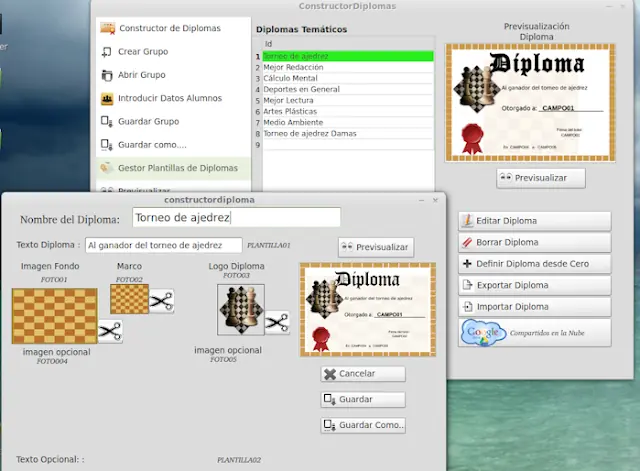Click the Marco checkerboard thumbnail
The width and height of the screenshot is (640, 471).
click(x=129, y=299)
